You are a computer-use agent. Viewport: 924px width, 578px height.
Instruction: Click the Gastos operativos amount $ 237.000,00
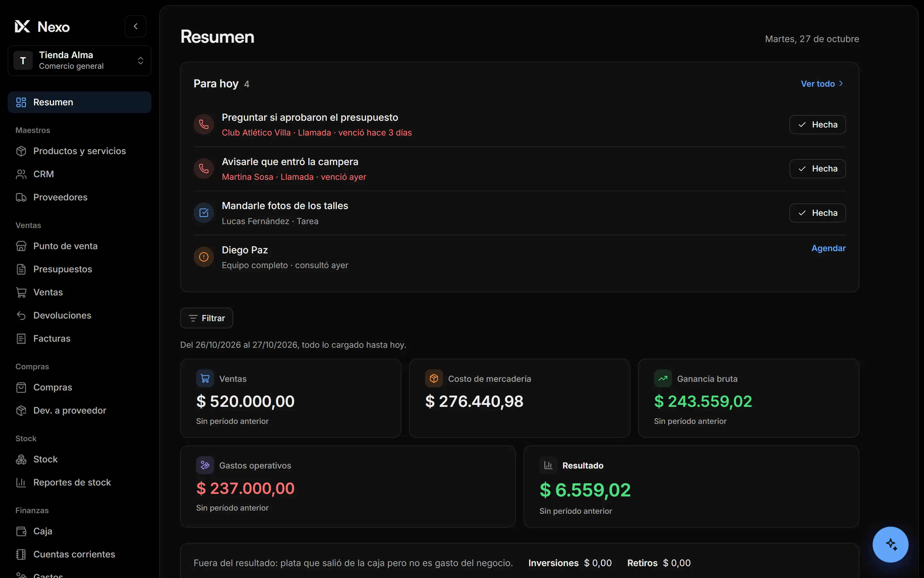(245, 488)
